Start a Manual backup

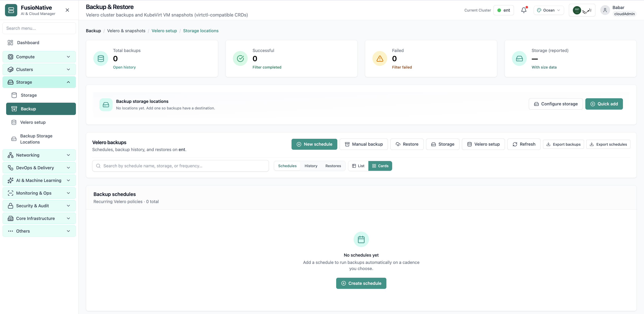coord(364,144)
